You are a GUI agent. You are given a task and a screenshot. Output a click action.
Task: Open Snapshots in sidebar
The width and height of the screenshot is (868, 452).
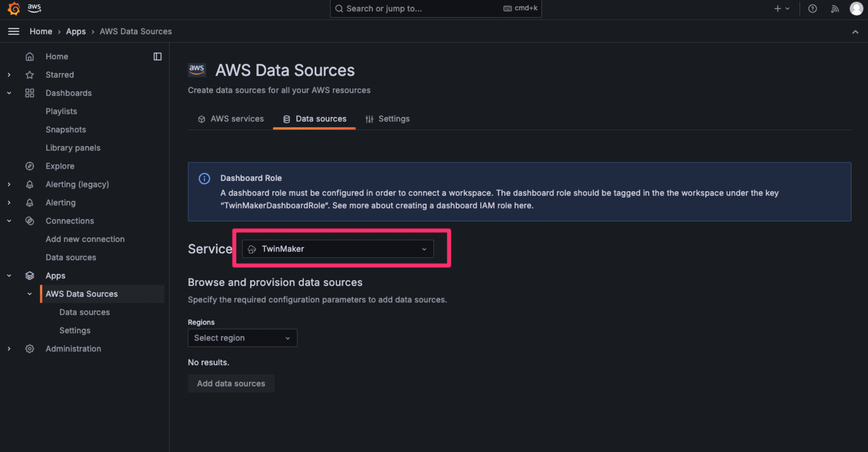66,130
